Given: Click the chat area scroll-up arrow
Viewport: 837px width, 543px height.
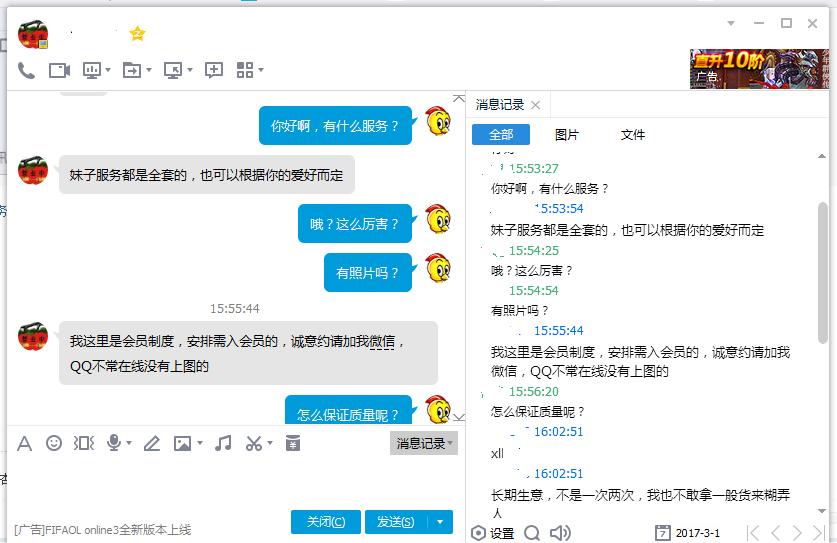Looking at the screenshot, I should coord(459,98).
